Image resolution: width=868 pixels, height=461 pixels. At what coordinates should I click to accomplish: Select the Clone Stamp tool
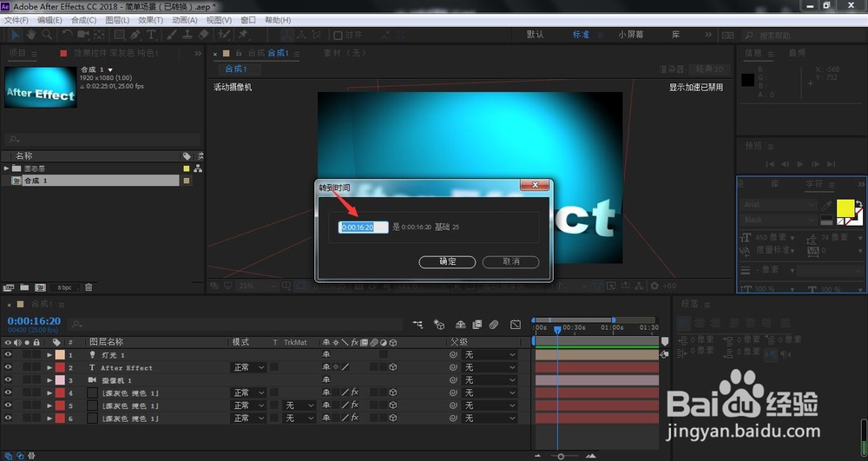click(187, 35)
